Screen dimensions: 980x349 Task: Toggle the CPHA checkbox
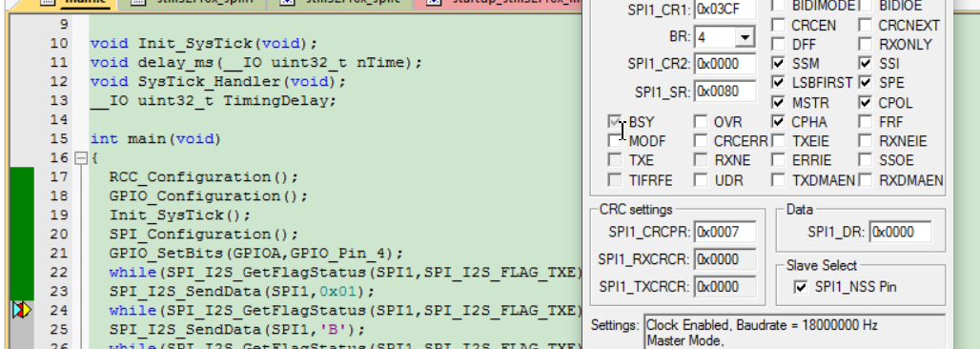click(778, 121)
